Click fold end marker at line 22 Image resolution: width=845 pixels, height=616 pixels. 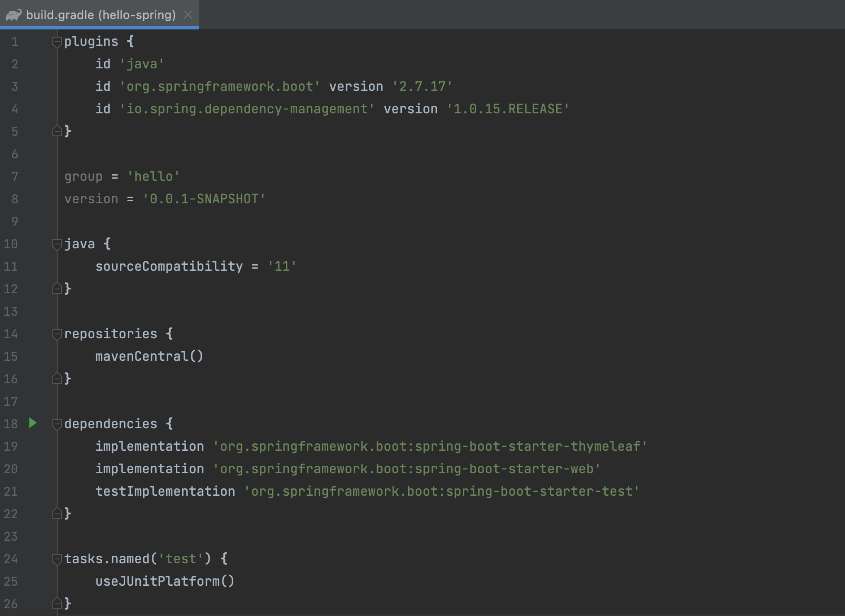(x=57, y=513)
